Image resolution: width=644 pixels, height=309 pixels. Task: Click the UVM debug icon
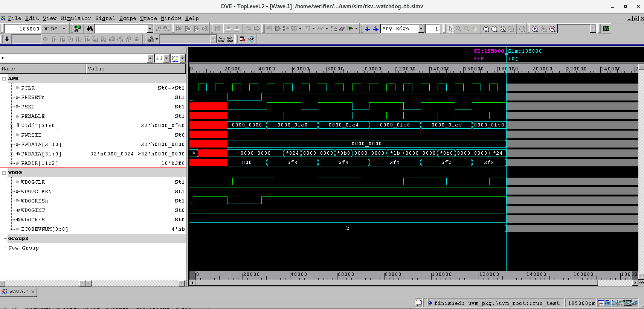click(x=251, y=39)
